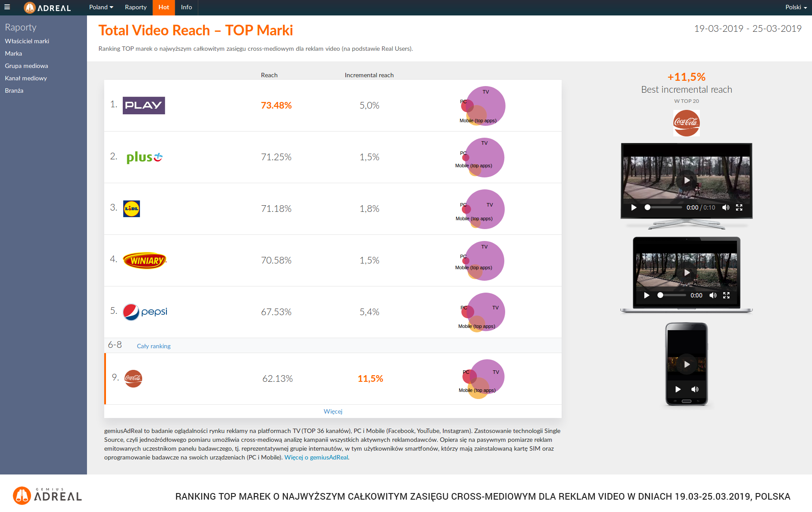The image size is (812, 512).
Task: Click the Lidl venn diagram chart
Action: coord(480,209)
